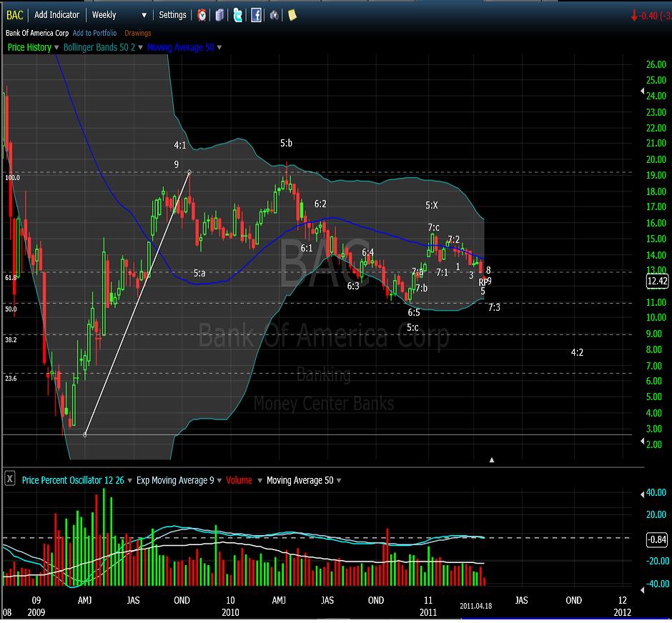Open the Exp Moving Average 9 dropdown
The image size is (672, 623).
click(219, 481)
